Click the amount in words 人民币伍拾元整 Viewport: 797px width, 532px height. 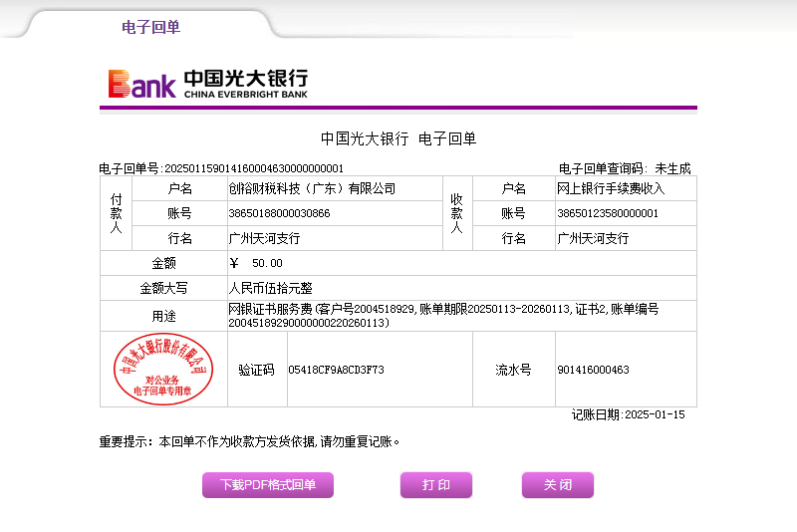tap(271, 288)
